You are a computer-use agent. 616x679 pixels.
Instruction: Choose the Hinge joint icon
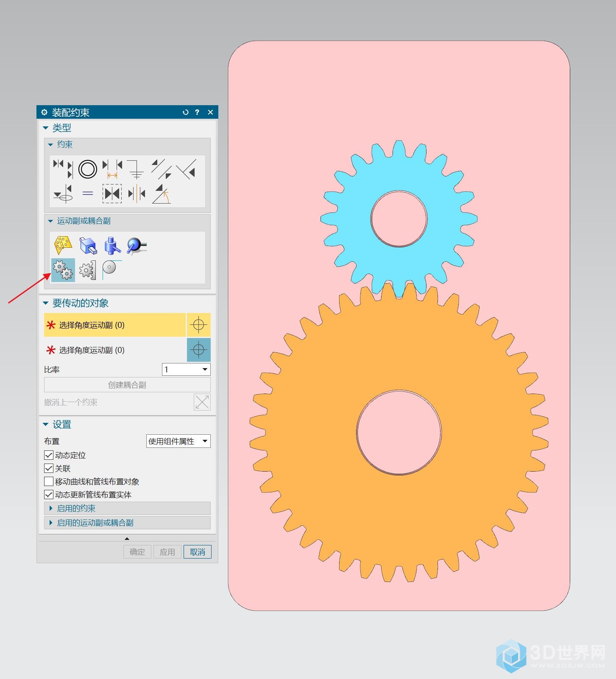pyautogui.click(x=63, y=245)
